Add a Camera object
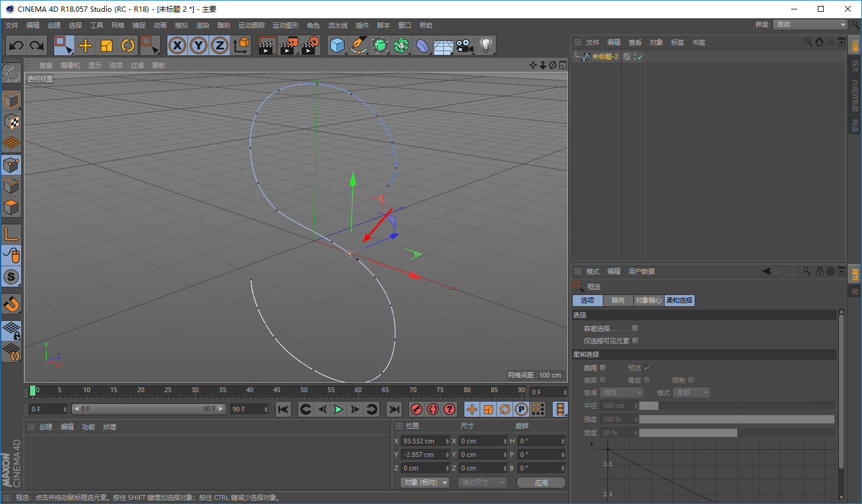 tap(465, 45)
